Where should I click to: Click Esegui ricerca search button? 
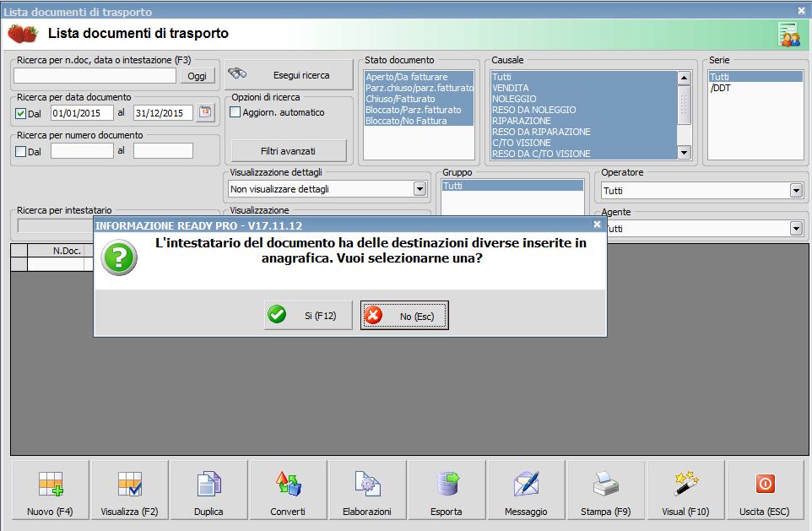click(289, 74)
